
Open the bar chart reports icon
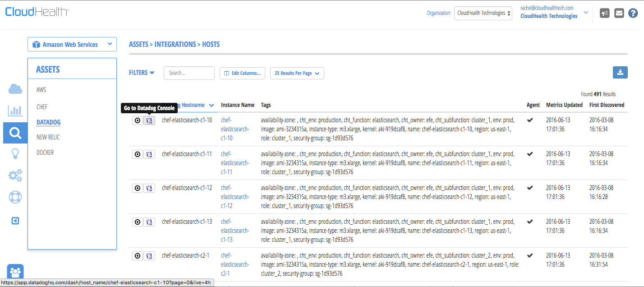point(15,111)
